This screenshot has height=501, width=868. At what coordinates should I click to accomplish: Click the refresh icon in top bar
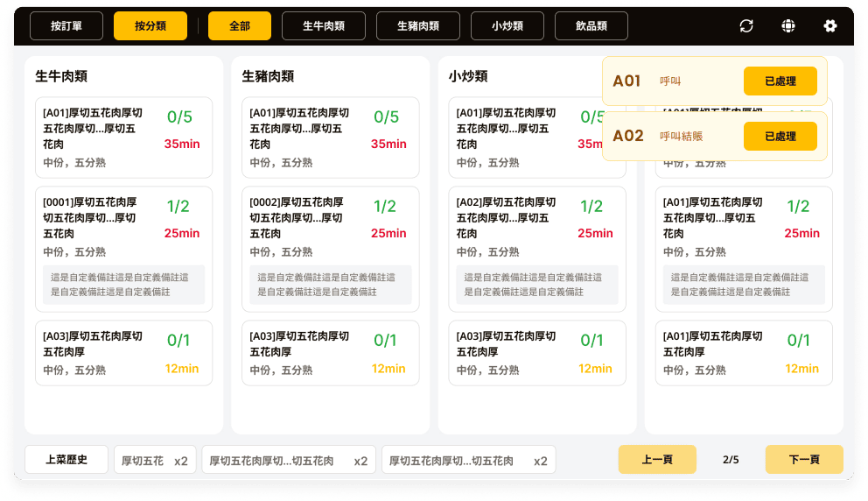[746, 26]
